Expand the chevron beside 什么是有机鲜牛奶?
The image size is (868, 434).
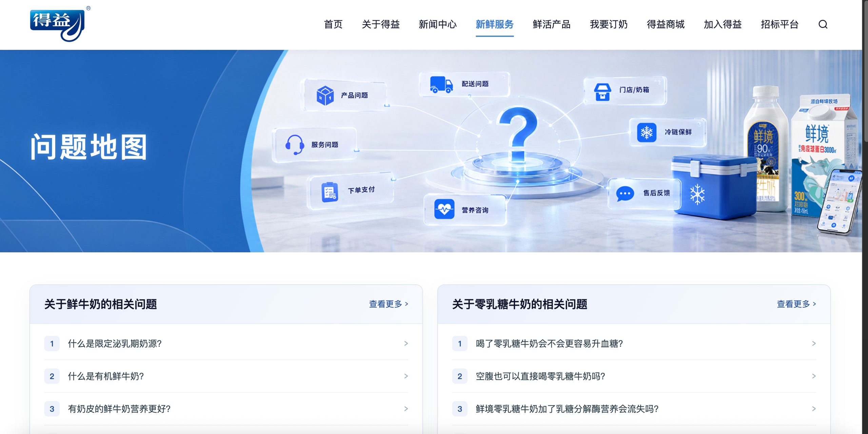[406, 376]
